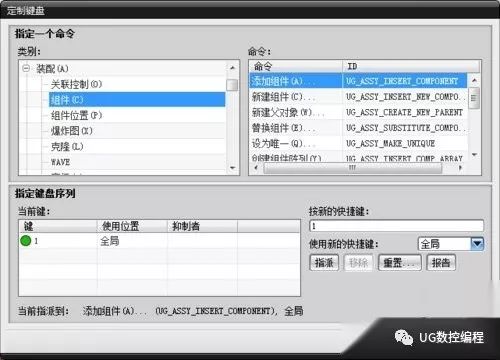Select 设为唯一(Q)... command row
500x360 pixels.
pyautogui.click(x=358, y=143)
